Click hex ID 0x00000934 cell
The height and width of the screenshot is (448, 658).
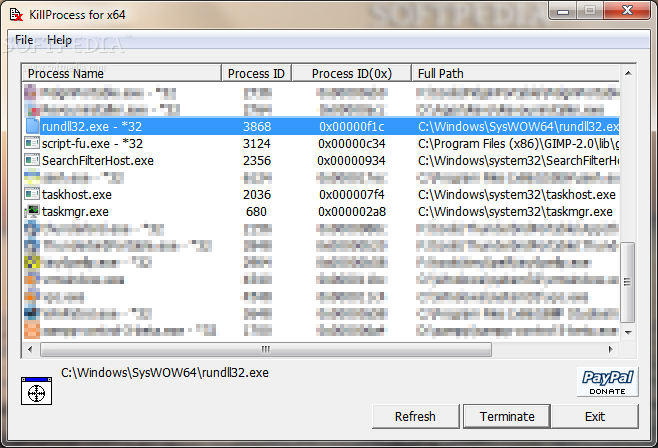pos(351,161)
